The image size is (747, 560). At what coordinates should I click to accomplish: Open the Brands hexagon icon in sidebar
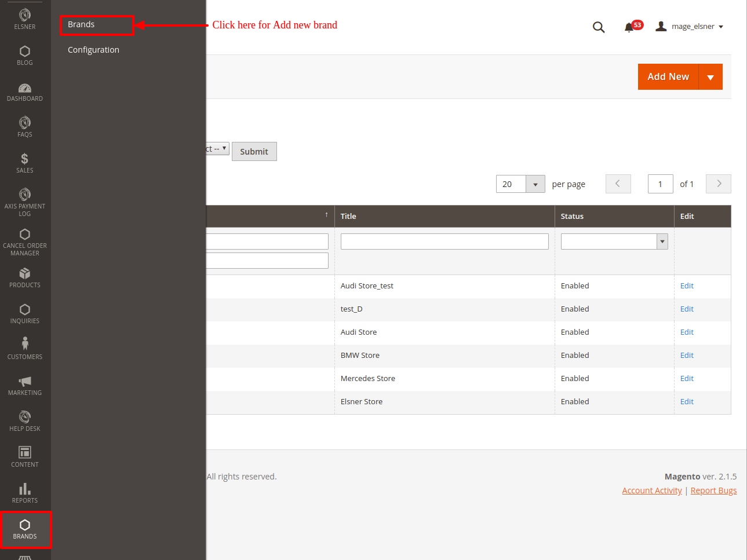tap(25, 525)
